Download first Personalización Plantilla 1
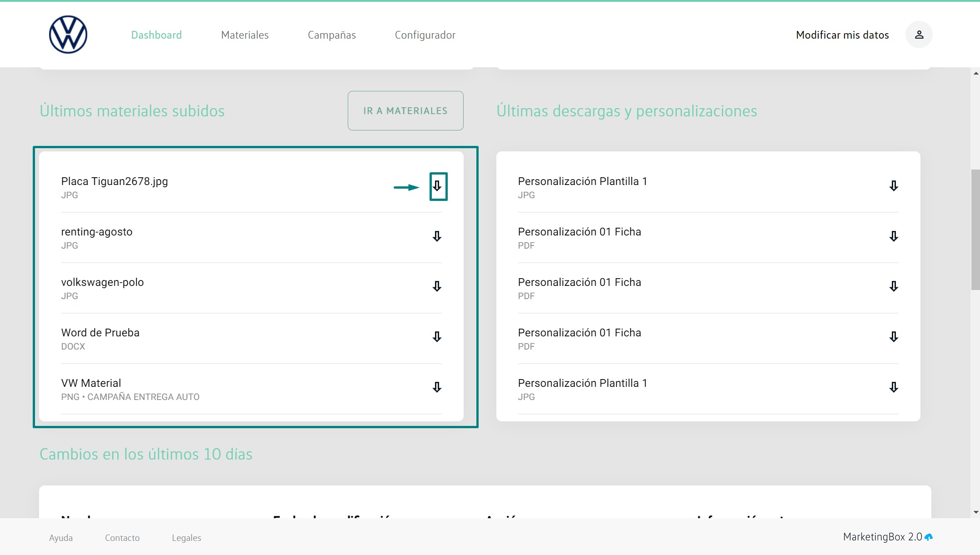980x555 pixels. tap(894, 186)
